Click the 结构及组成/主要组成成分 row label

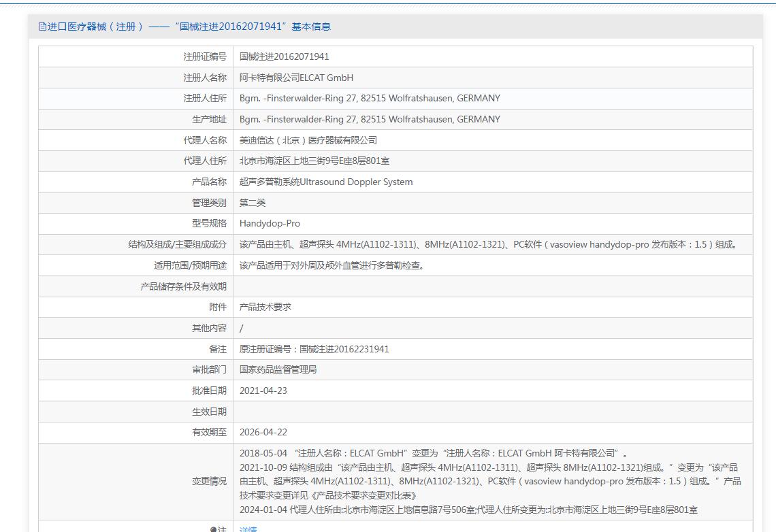(177, 244)
